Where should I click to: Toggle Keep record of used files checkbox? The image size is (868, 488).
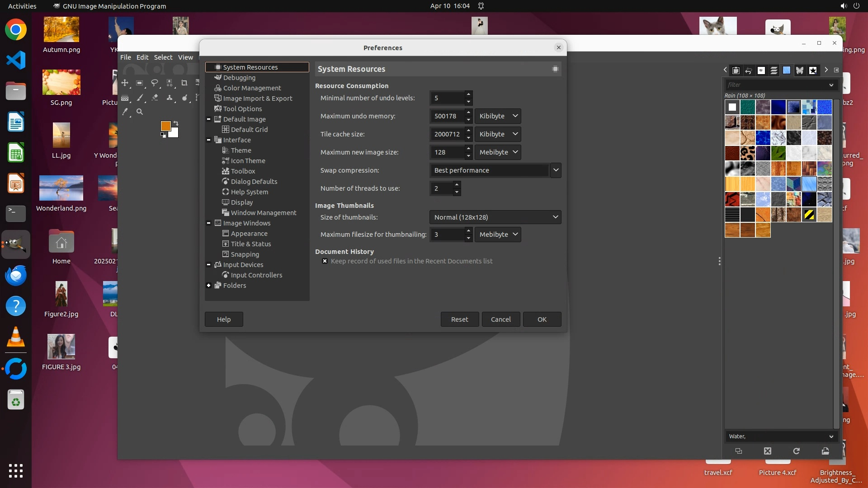coord(325,261)
